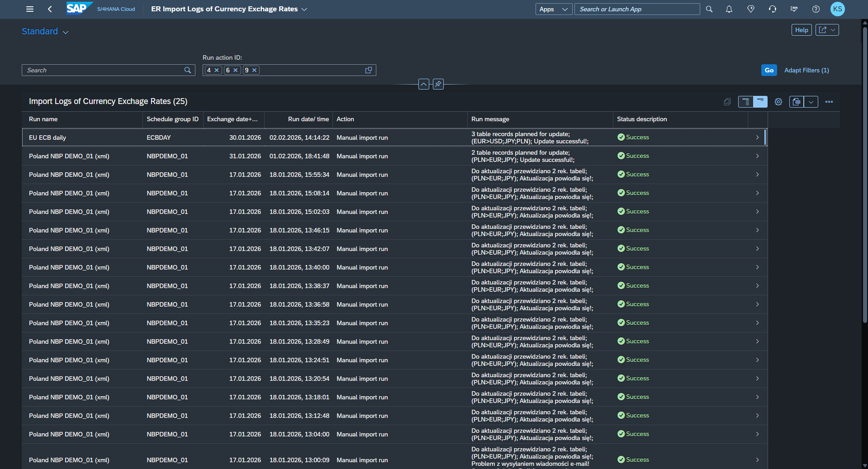Toggle hide details view mode

(760, 102)
